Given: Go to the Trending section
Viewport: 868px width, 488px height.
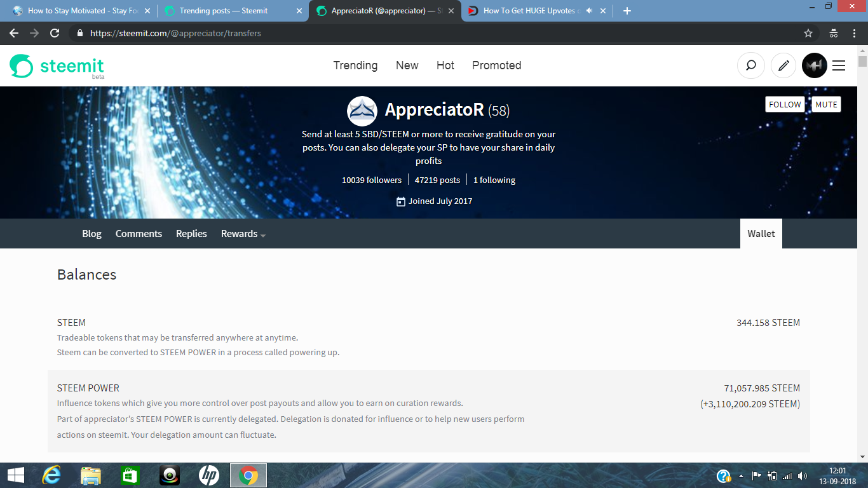Looking at the screenshot, I should 355,65.
